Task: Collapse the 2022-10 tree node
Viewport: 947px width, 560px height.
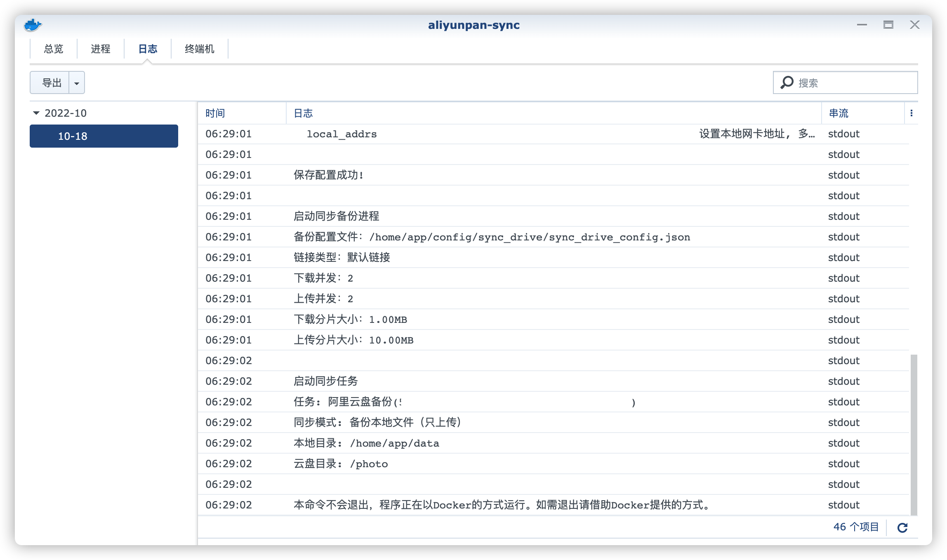Action: [x=36, y=113]
